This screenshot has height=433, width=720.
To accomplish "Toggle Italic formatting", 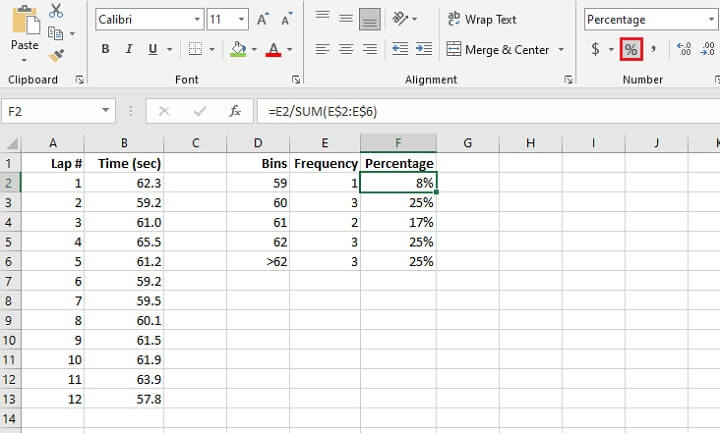I will (x=129, y=49).
